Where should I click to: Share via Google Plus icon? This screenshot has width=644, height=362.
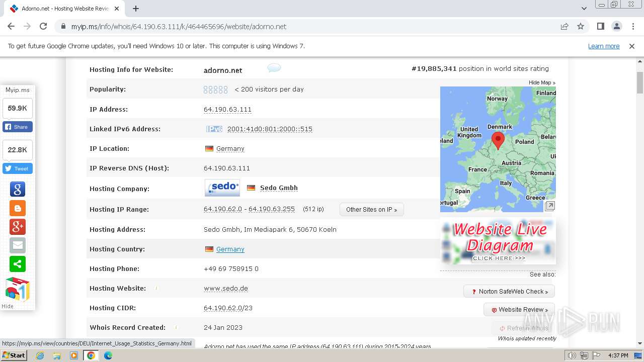[18, 227]
